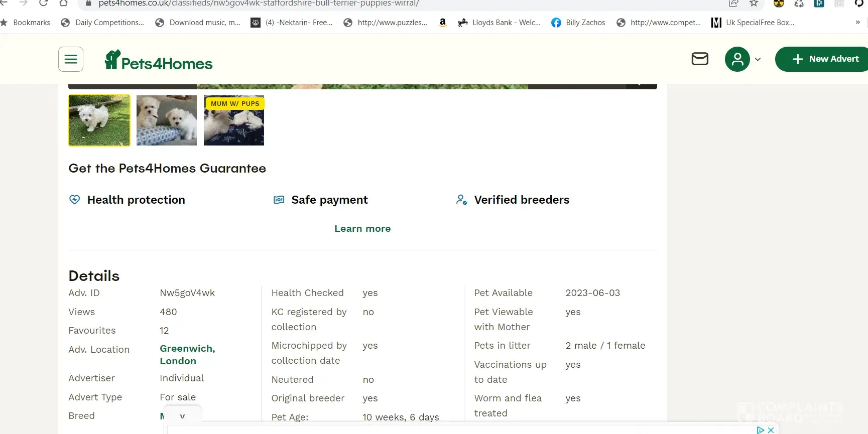Reload the page
The height and width of the screenshot is (434, 868).
tap(44, 4)
